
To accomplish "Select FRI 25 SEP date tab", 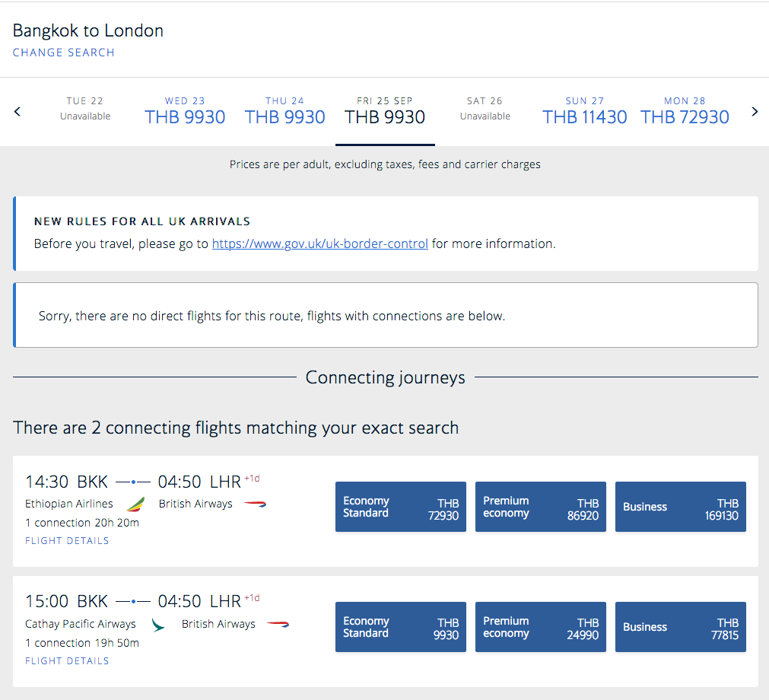I will coord(385,111).
